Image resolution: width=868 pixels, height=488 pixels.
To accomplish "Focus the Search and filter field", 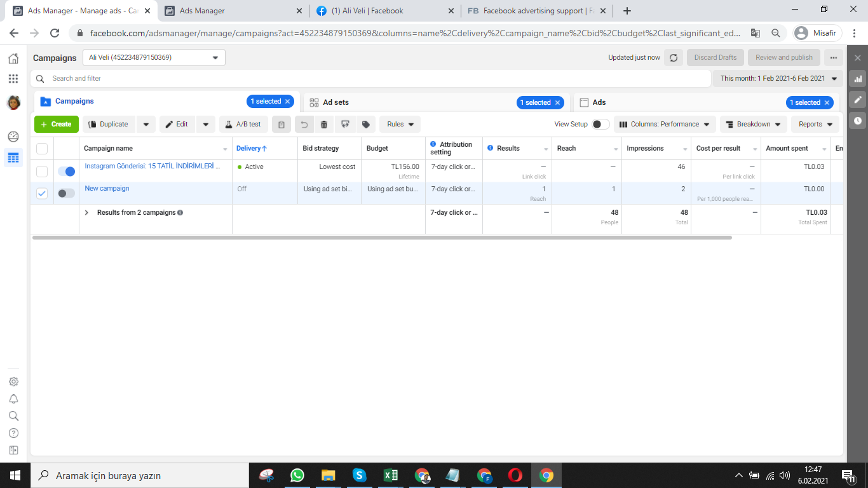I will [x=370, y=79].
